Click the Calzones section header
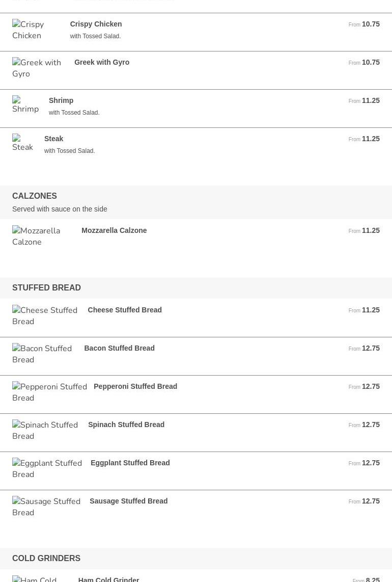Image resolution: width=392 pixels, height=582 pixels. [x=35, y=196]
